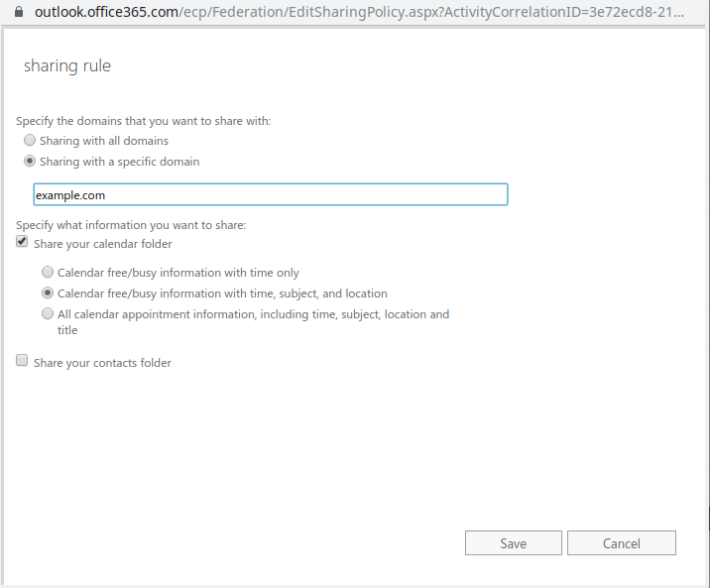
Task: Click the 'Share your contacts folder' label
Action: click(102, 363)
